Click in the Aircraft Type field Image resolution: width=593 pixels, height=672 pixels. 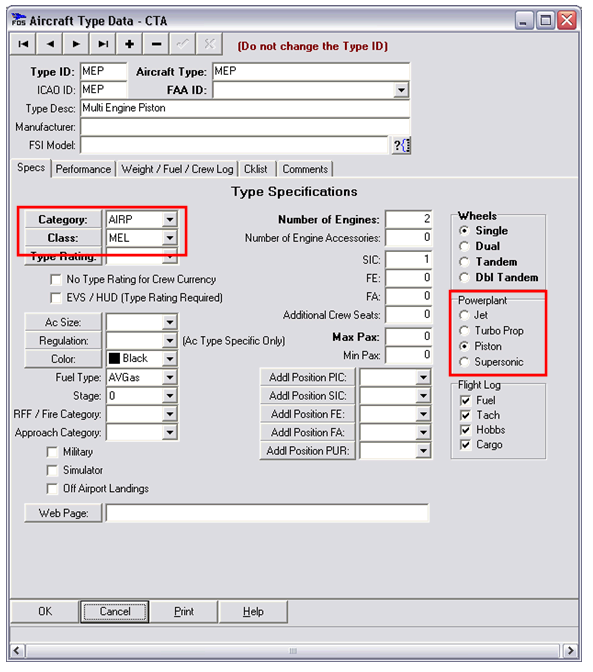311,72
